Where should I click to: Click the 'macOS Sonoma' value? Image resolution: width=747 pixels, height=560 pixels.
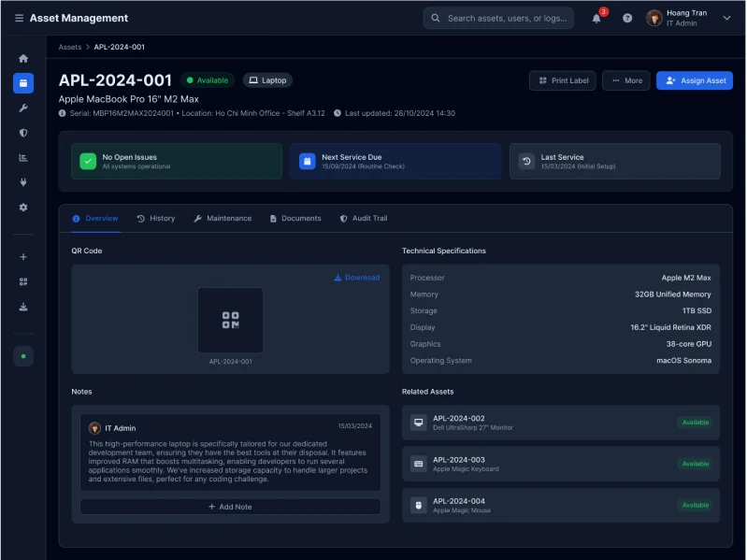pyautogui.click(x=683, y=361)
